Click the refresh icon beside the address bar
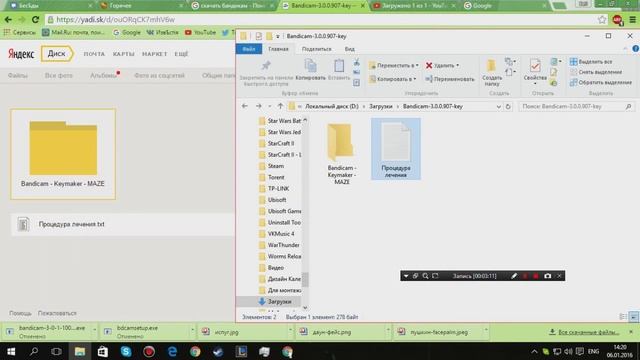640x360 pixels. (508, 107)
